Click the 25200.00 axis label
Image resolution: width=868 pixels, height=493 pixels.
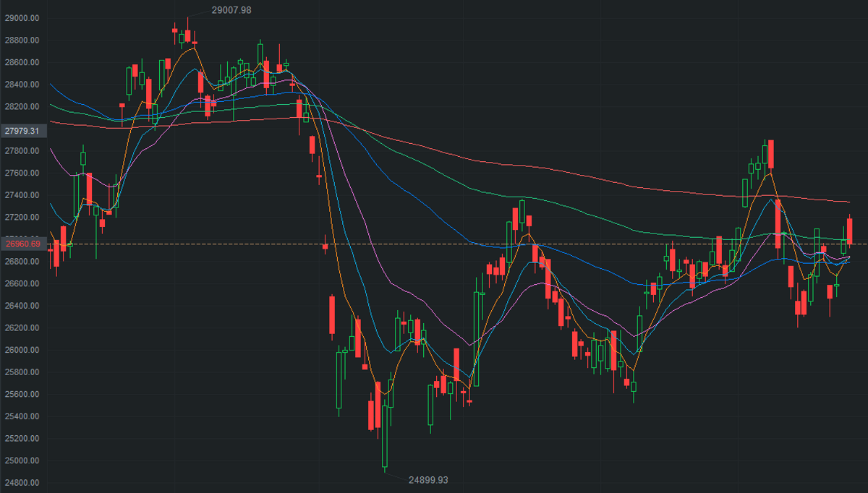pyautogui.click(x=22, y=439)
